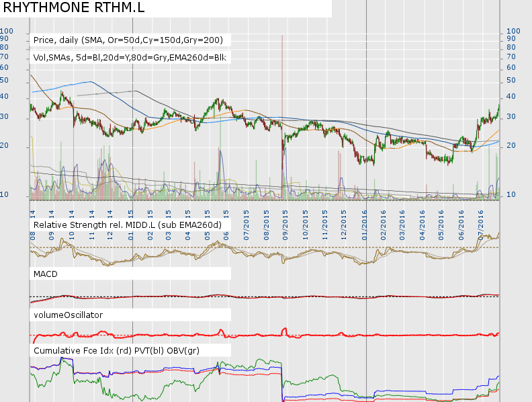Screen dimensions: 532x402
Task: Click the 10 value on right price axis
Action: [510, 195]
